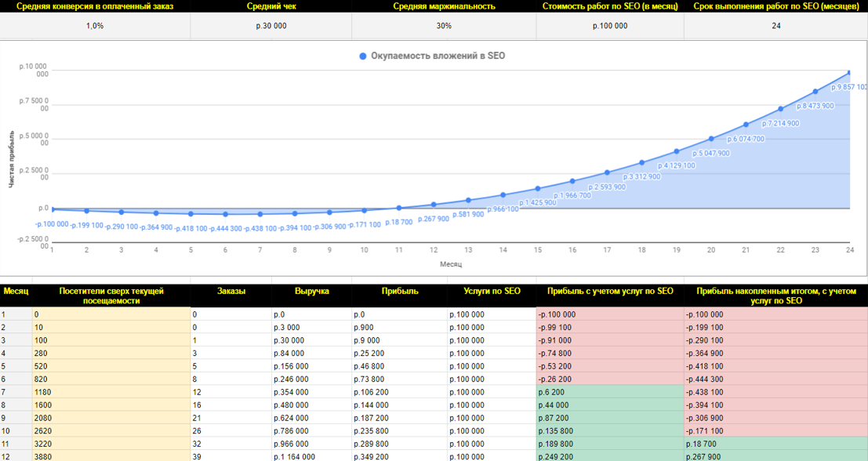
Task: Click the 'Заказы' column header
Action: [x=231, y=291]
